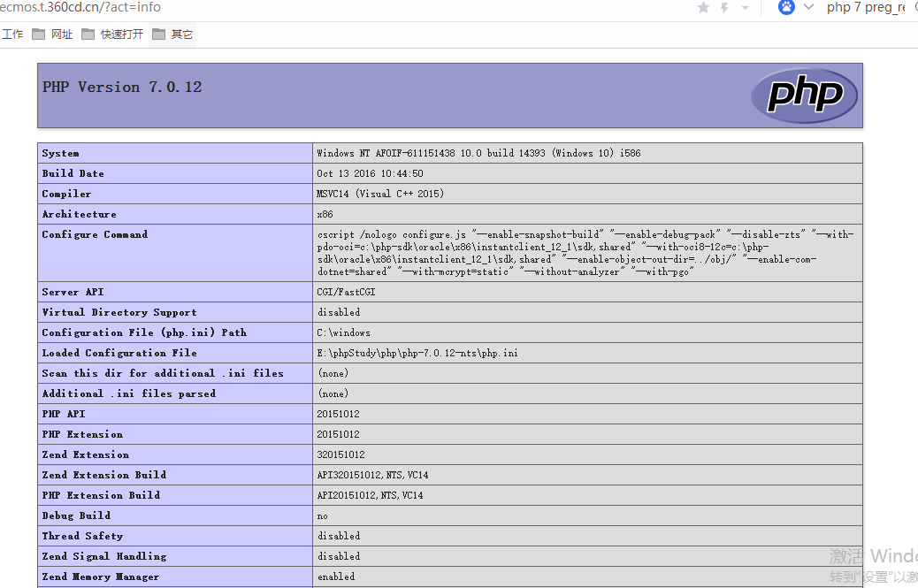This screenshot has height=588, width=918.
Task: Open the dropdown arrow beside the lightning icon
Action: (x=746, y=8)
